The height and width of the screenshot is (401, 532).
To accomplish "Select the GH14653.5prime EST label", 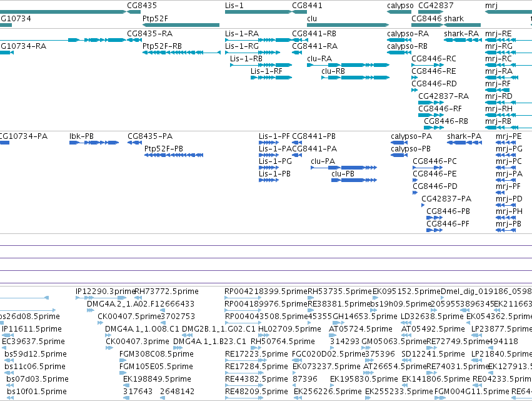I will pos(364,317).
